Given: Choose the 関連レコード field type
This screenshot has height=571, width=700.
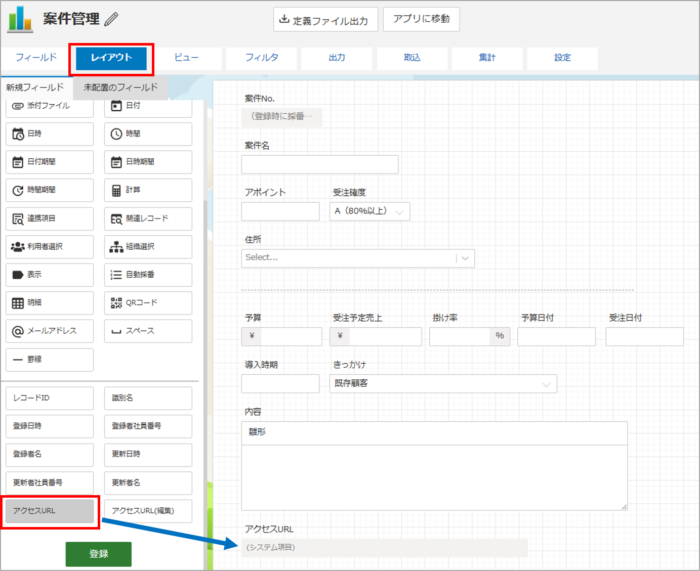Looking at the screenshot, I should tap(148, 219).
